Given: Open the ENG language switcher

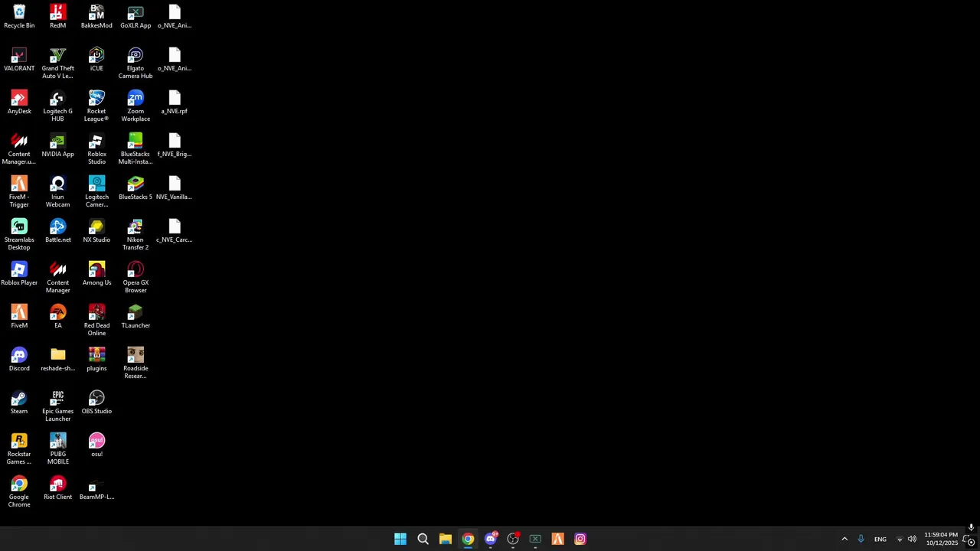Looking at the screenshot, I should (x=880, y=539).
